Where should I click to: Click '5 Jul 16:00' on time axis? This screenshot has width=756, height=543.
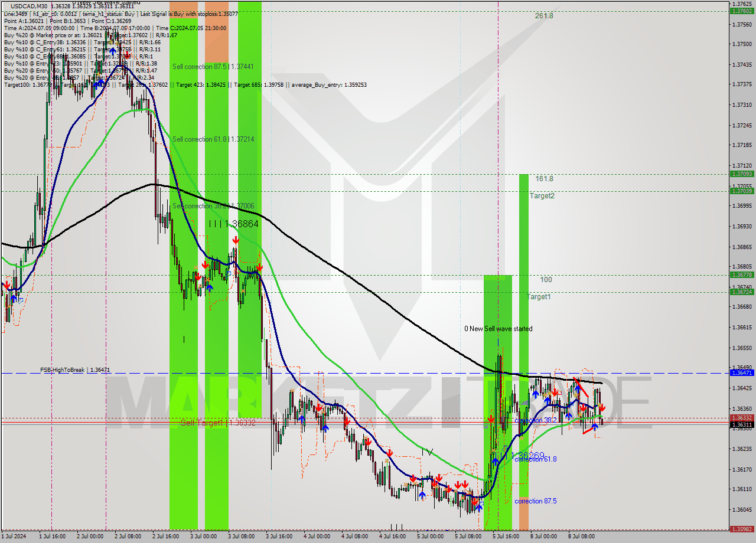[506, 537]
